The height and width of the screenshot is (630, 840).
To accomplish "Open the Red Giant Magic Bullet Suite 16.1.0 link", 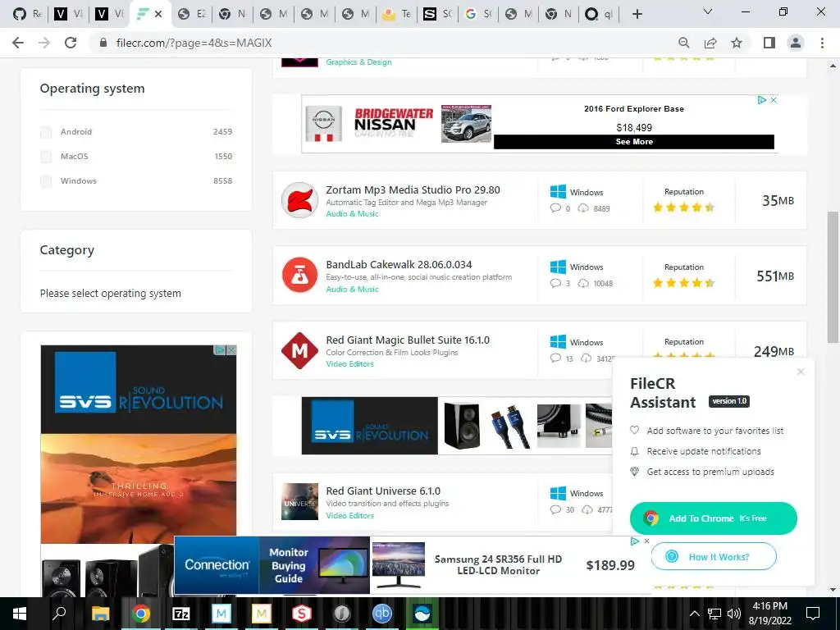I will (408, 340).
